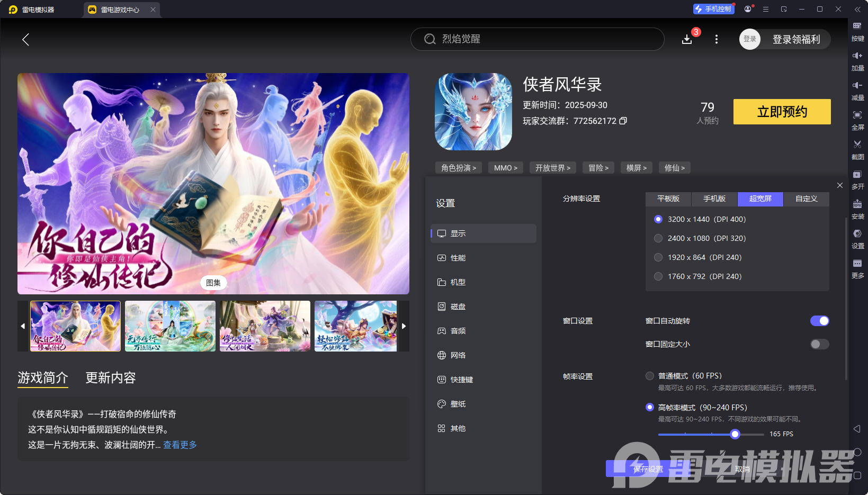Click the download manager icon

point(687,39)
